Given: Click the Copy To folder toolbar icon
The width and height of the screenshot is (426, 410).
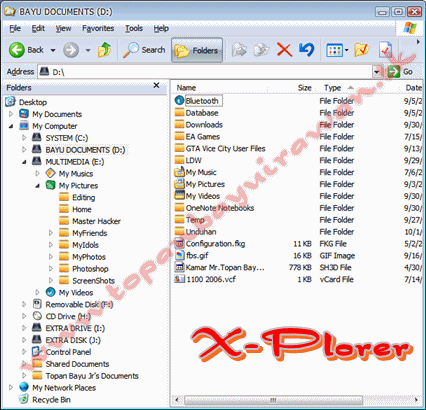Looking at the screenshot, I should [262, 50].
